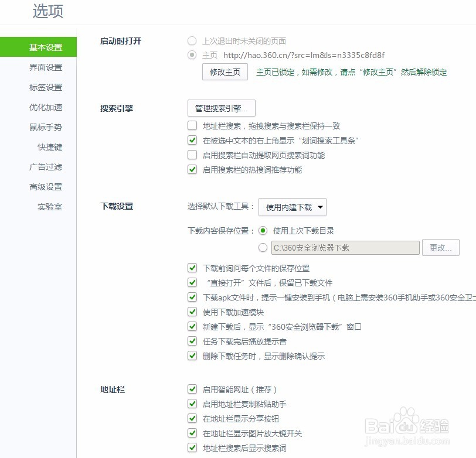Toggle 删除下载任务时显示确认提示 checkbox
476x458 pixels.
tap(192, 356)
